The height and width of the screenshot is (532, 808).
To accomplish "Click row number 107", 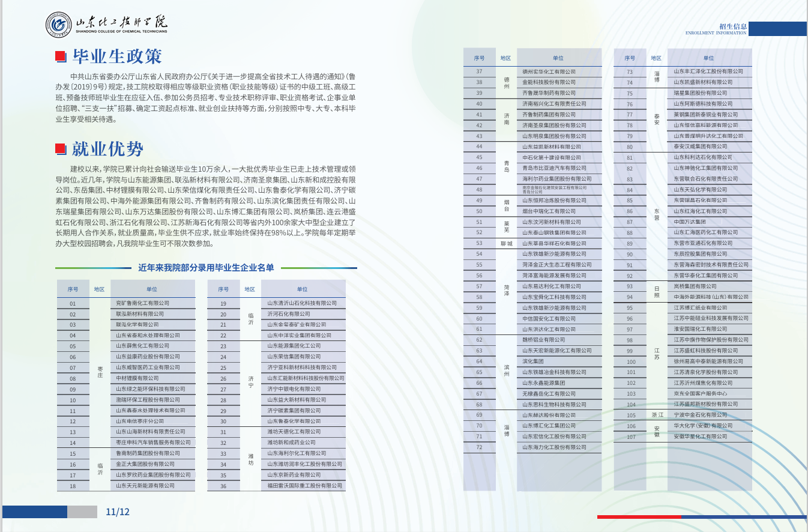I will click(630, 437).
